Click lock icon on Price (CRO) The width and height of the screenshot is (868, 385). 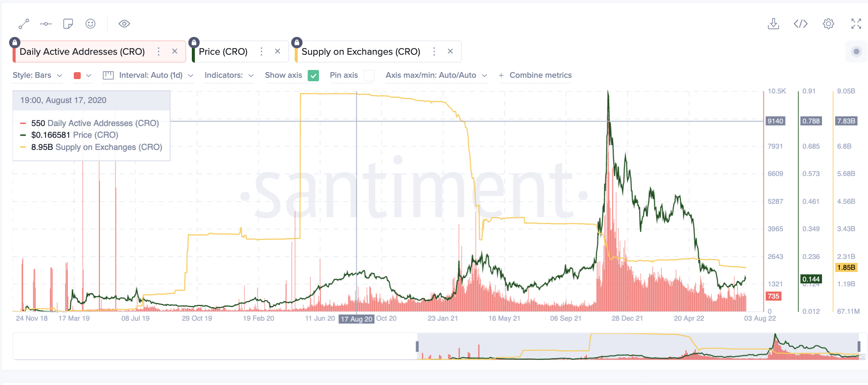coord(194,43)
